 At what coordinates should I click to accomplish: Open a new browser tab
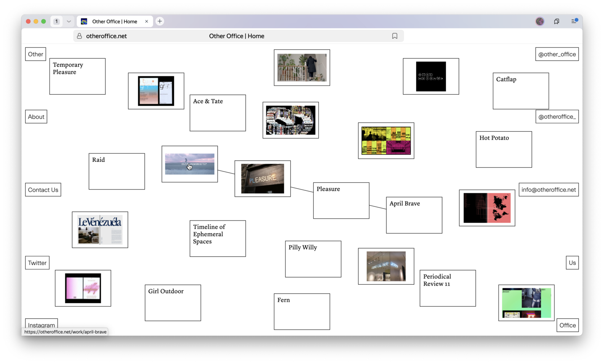[160, 21]
